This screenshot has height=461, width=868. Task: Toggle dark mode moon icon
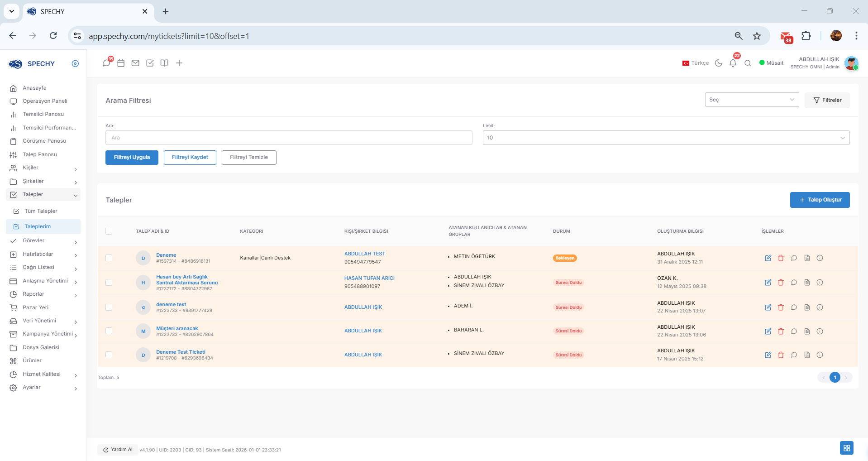click(719, 63)
